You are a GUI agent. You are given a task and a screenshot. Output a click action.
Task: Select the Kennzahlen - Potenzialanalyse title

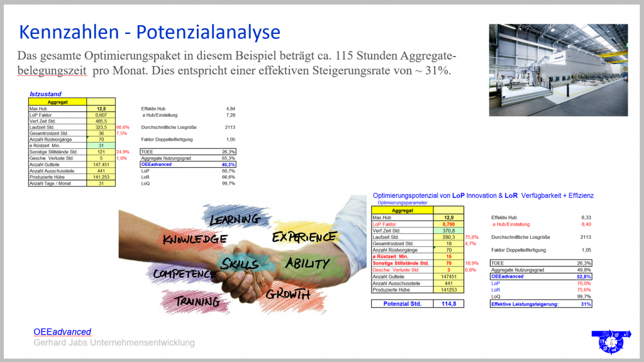(x=150, y=31)
